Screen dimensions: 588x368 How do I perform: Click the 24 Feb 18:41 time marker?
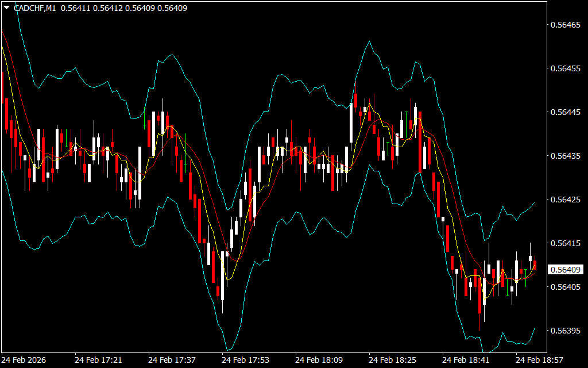[466, 360]
